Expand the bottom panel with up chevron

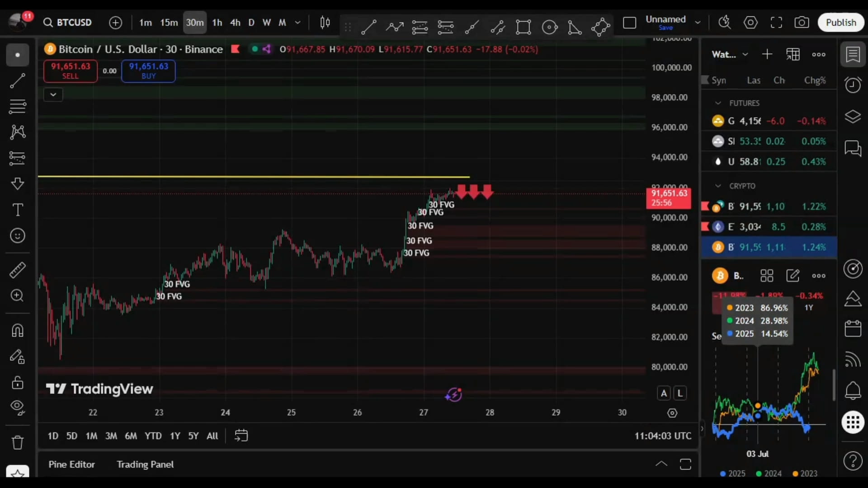[661, 464]
